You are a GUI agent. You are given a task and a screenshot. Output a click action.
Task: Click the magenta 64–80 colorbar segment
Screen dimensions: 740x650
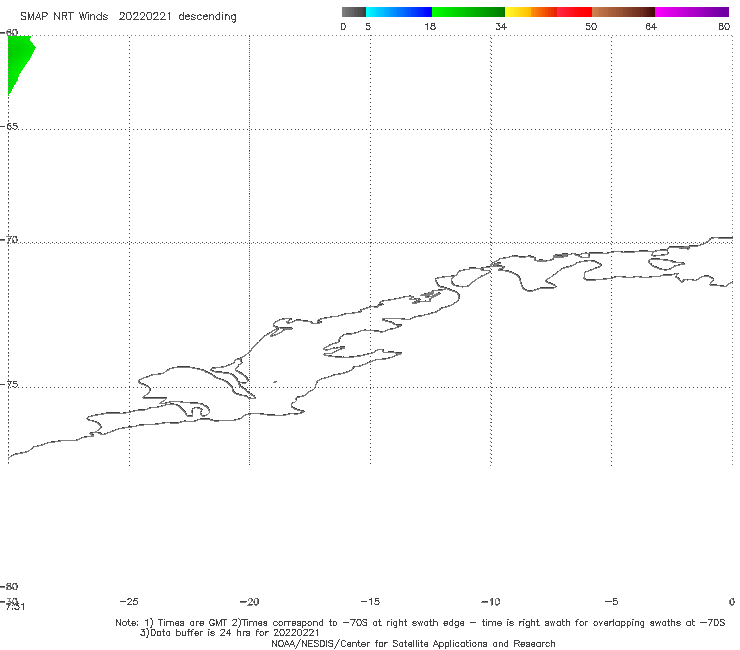692,12
